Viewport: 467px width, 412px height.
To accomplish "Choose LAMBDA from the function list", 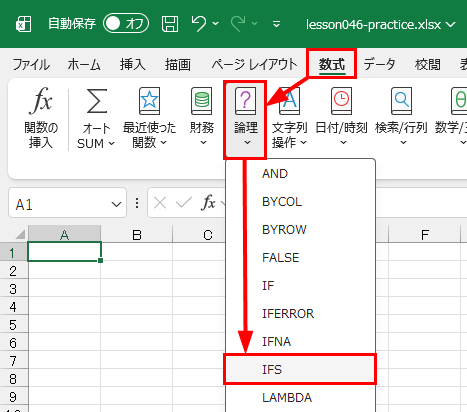I will tap(301, 398).
